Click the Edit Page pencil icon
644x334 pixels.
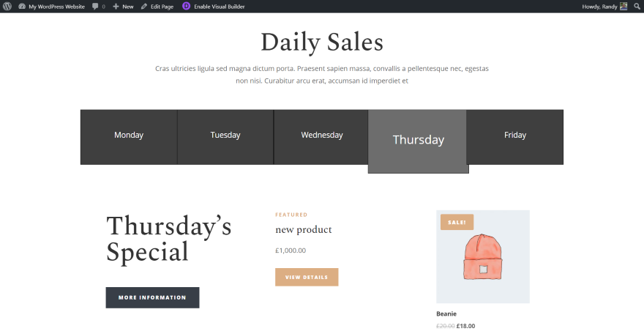tap(144, 6)
